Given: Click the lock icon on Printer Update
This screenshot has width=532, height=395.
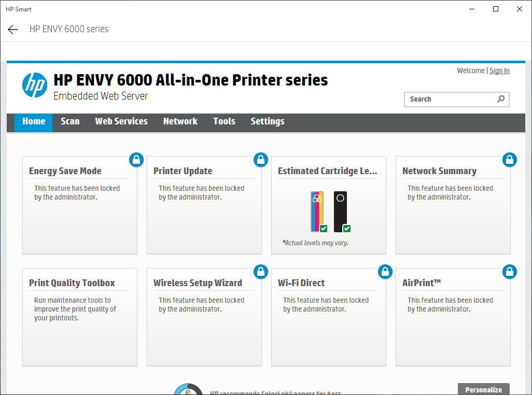Looking at the screenshot, I should click(261, 160).
